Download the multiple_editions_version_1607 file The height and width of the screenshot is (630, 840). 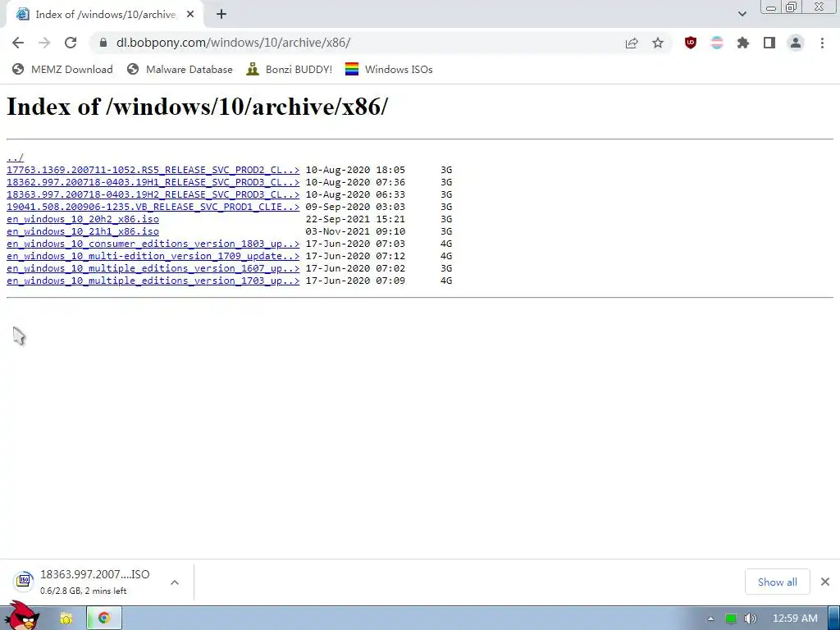(153, 268)
